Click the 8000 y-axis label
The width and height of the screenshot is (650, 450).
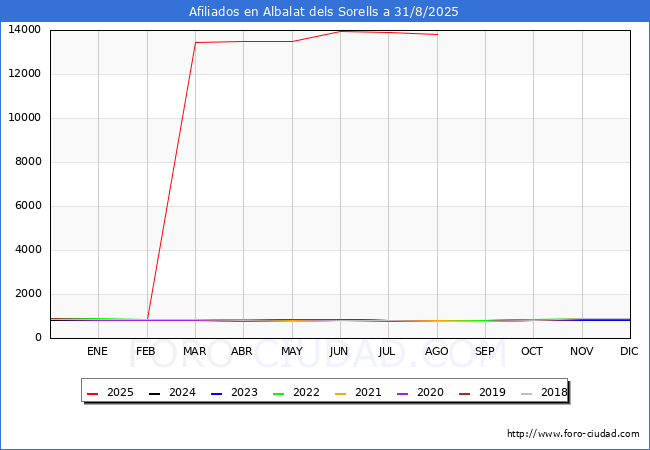tap(27, 162)
